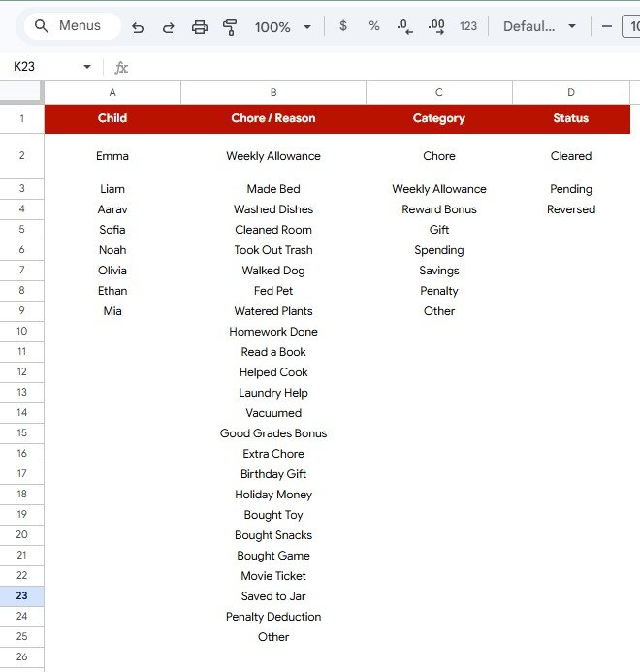Select the Reward Bonus cell
Image resolution: width=640 pixels, height=672 pixels.
(x=439, y=209)
